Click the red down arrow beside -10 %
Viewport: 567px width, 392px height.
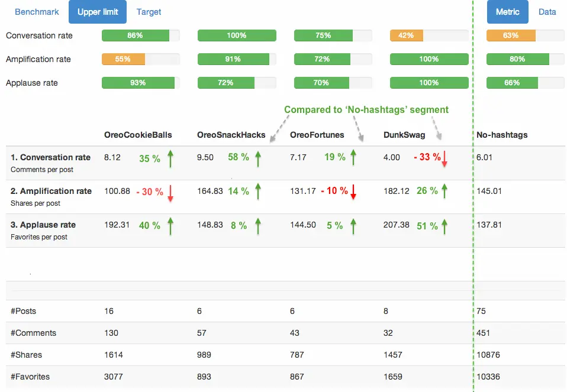point(353,192)
